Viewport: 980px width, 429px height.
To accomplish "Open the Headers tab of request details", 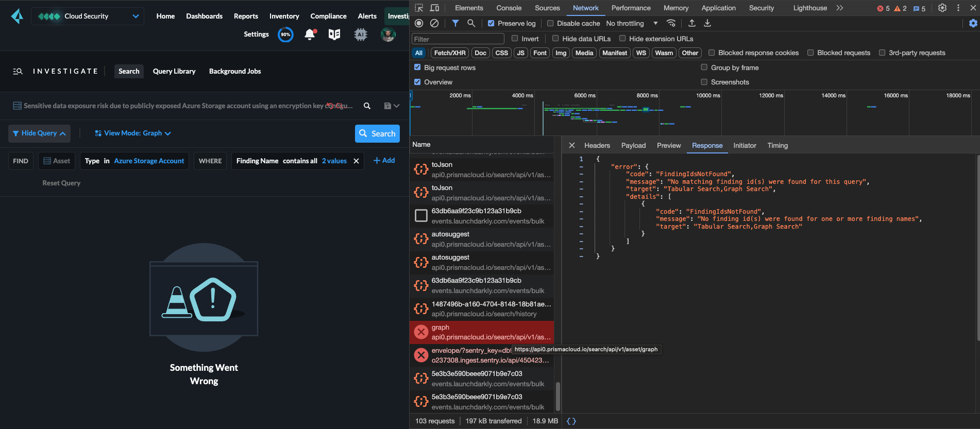I will point(597,145).
